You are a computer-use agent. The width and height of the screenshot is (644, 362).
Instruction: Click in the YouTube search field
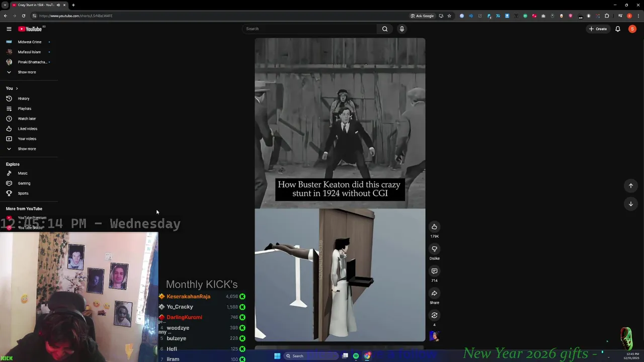click(309, 29)
